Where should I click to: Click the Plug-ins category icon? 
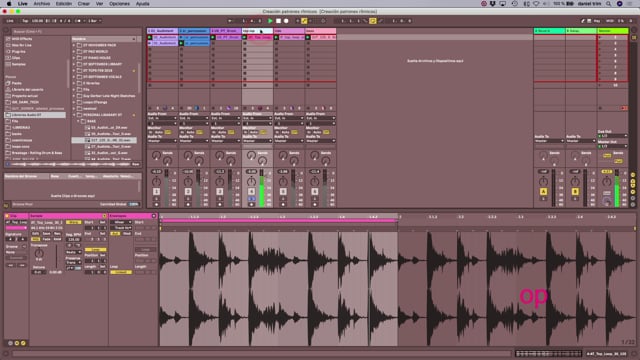click(x=8, y=52)
